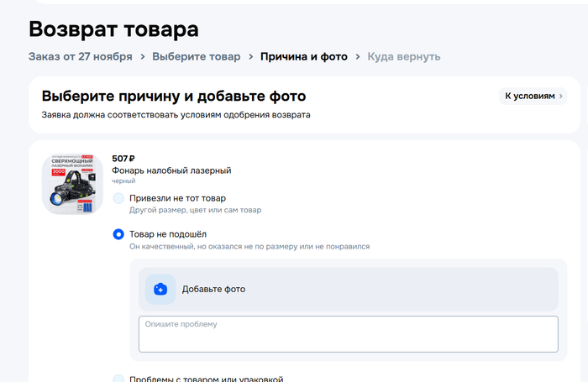
Task: Click the camera icon to add photo
Action: click(160, 289)
